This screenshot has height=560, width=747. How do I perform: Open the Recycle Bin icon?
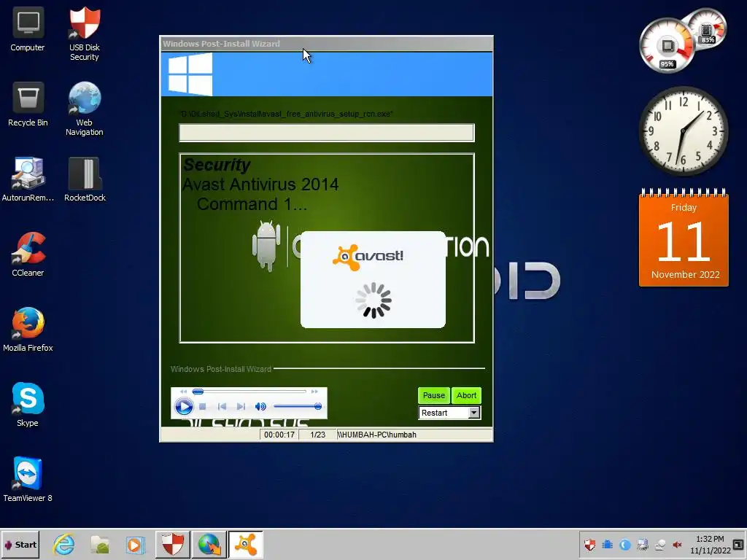(x=28, y=105)
